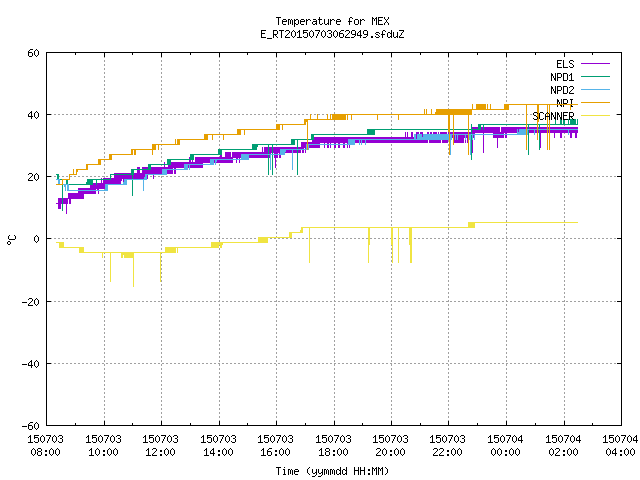Viewport: 640px width, 480px height.
Task: Click the x-axis tick 150703 22:00
Action: tap(448, 446)
